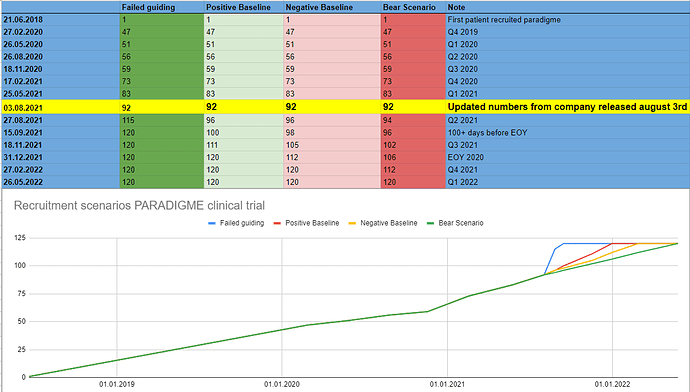
Task: Select the Note column header
Action: (x=568, y=7)
